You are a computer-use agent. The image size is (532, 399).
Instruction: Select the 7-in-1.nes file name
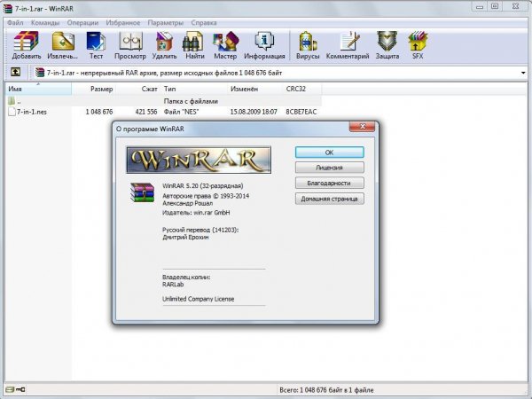coord(32,112)
